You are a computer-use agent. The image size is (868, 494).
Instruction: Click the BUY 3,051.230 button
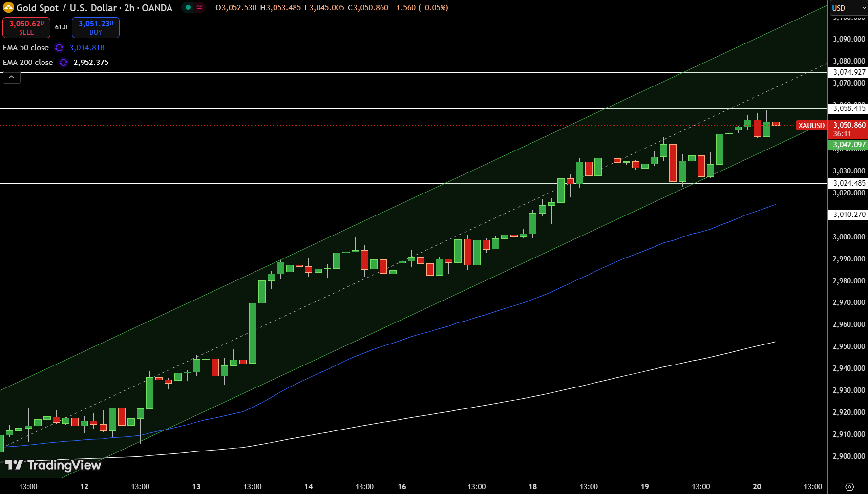click(96, 27)
